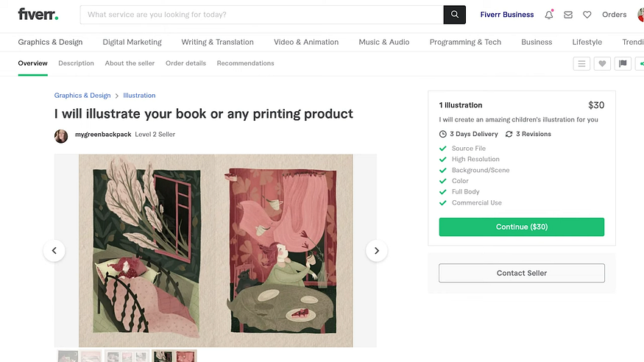Switch to About the seller tab
This screenshot has height=362, width=644.
130,63
